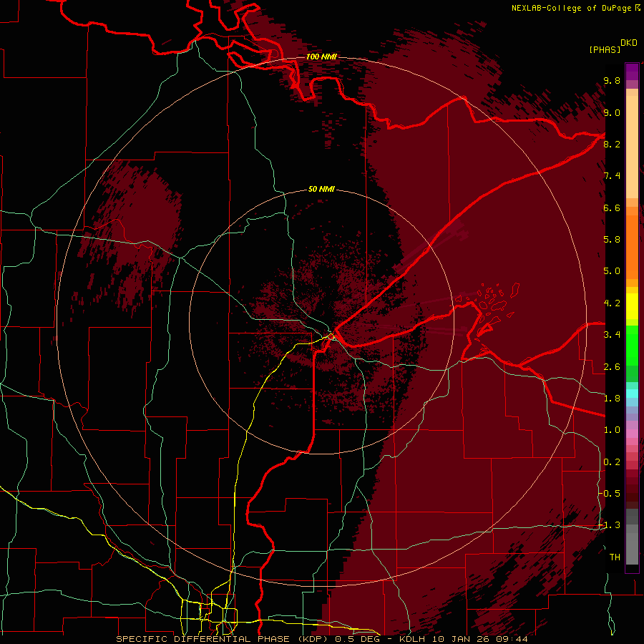Click the 100 NMI range ring label
Image resolution: width=644 pixels, height=644 pixels.
(321, 57)
